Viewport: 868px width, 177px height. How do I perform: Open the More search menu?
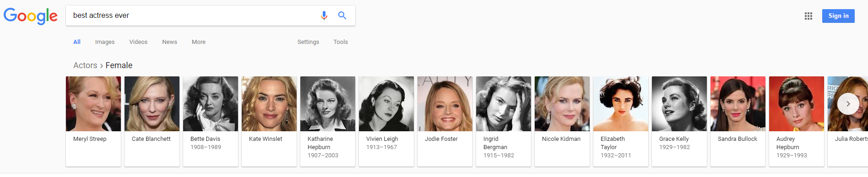click(x=199, y=42)
